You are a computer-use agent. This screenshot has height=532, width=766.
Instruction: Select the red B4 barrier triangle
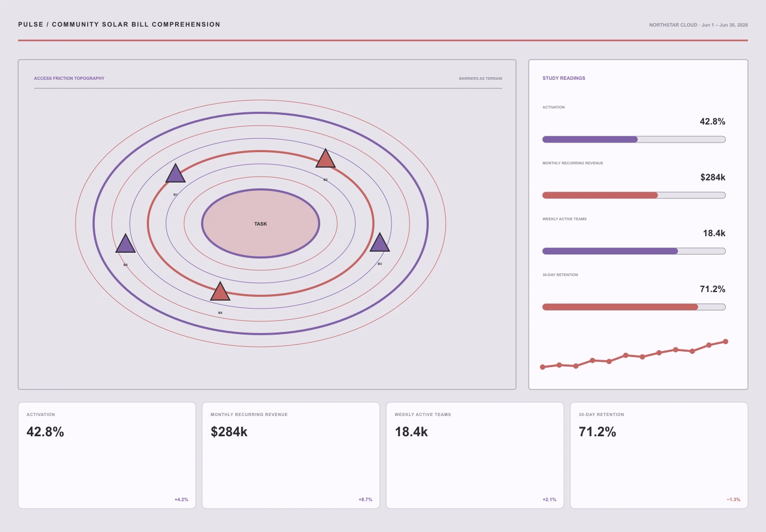tap(220, 293)
